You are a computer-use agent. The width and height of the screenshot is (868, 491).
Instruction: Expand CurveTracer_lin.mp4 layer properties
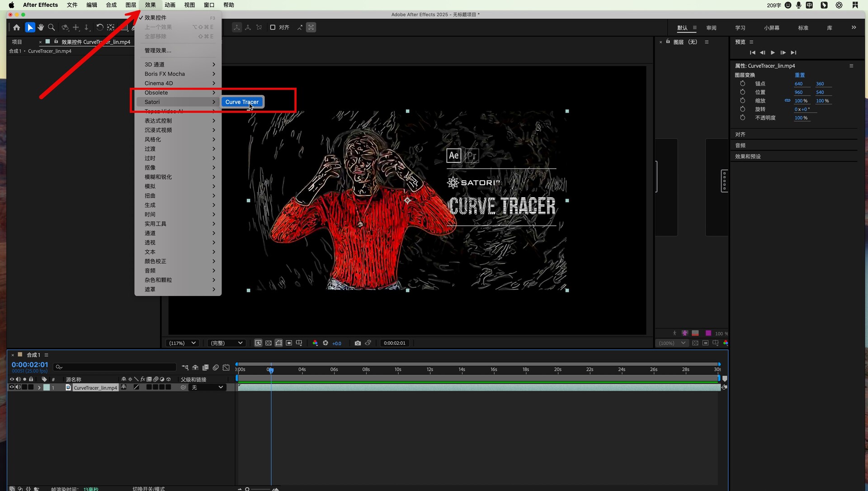(39, 388)
